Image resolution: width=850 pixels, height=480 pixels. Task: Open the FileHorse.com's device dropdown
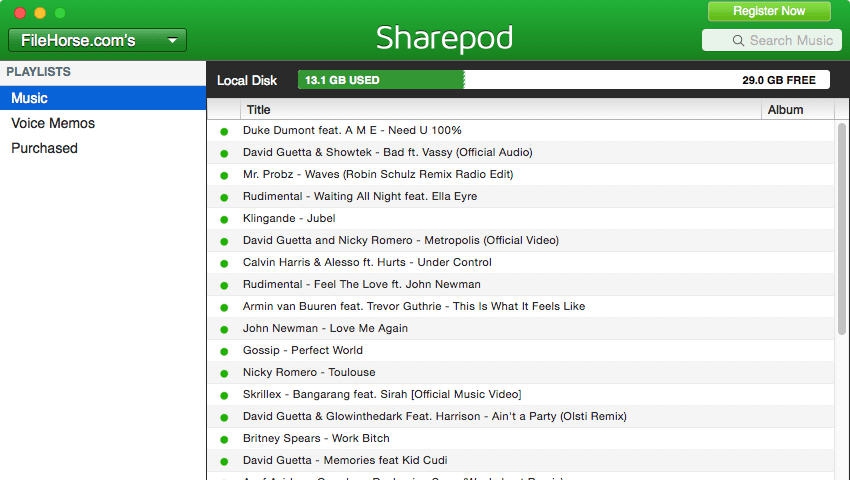(x=98, y=40)
